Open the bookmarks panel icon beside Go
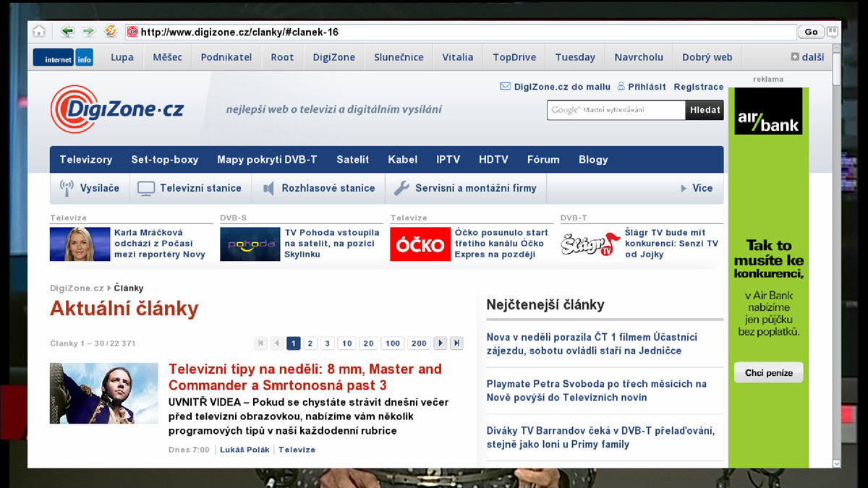Screen dimensions: 868x488 (832, 32)
